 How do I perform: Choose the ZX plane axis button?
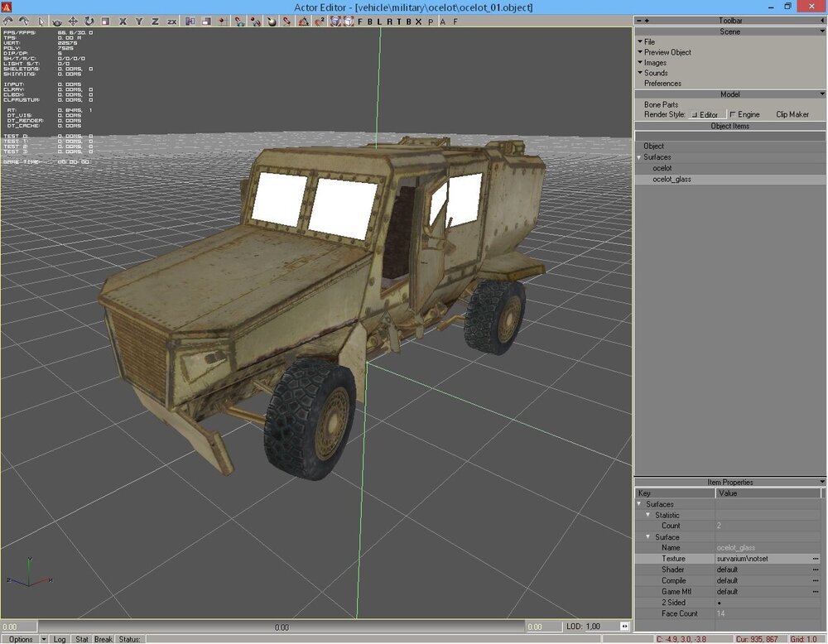[171, 21]
